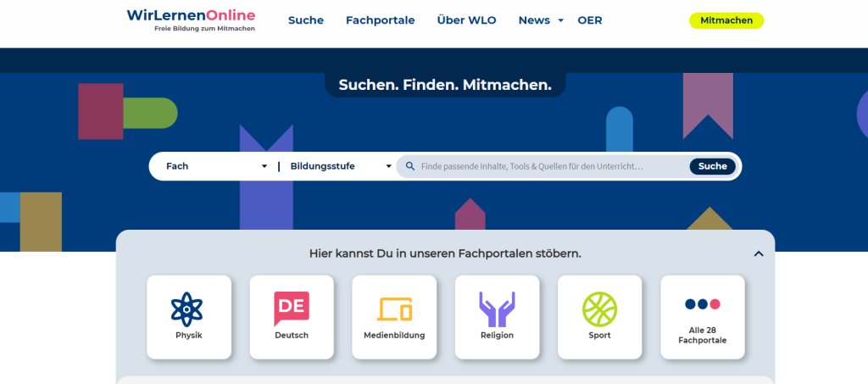Go to the Suche menu item

pyautogui.click(x=305, y=20)
